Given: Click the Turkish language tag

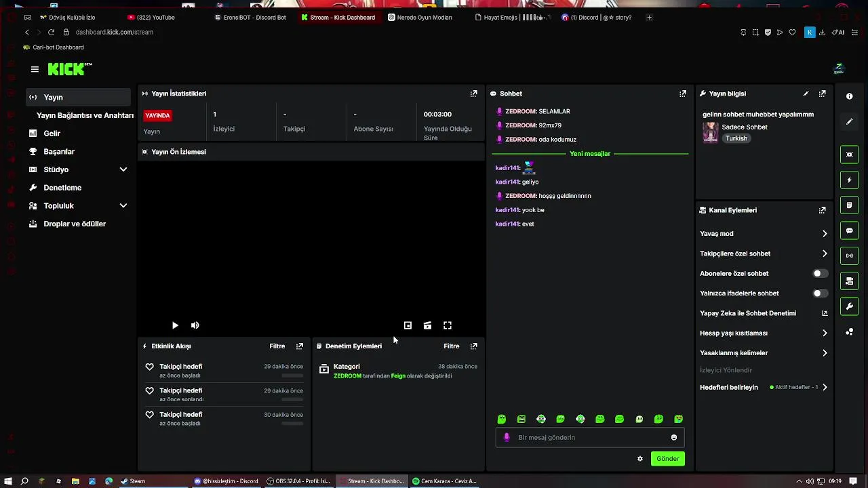Looking at the screenshot, I should point(736,138).
